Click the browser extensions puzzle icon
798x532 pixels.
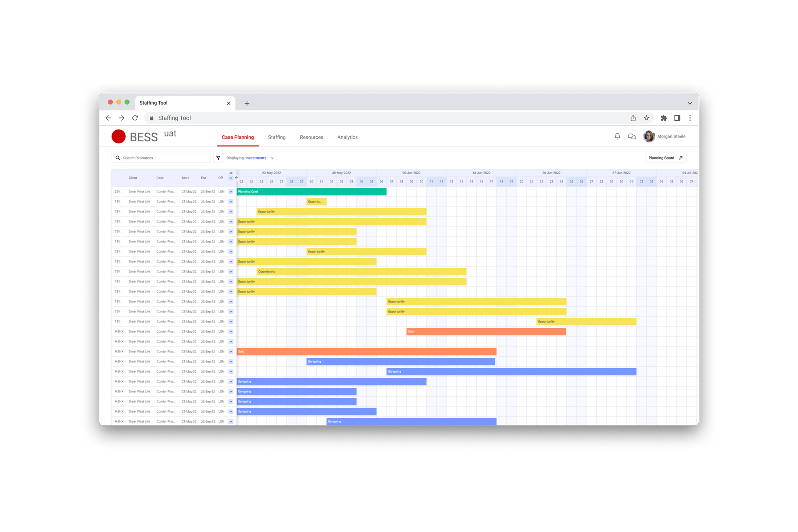point(664,118)
